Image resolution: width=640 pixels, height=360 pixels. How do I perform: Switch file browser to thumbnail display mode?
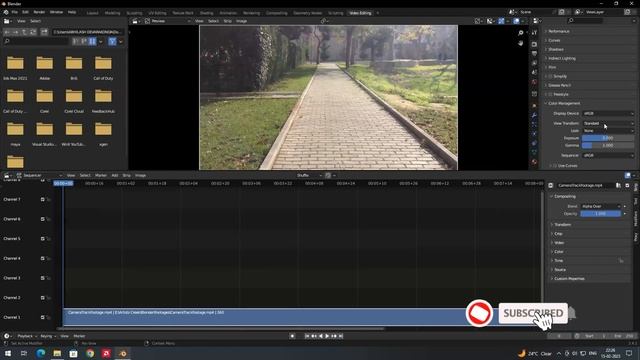pos(93,41)
